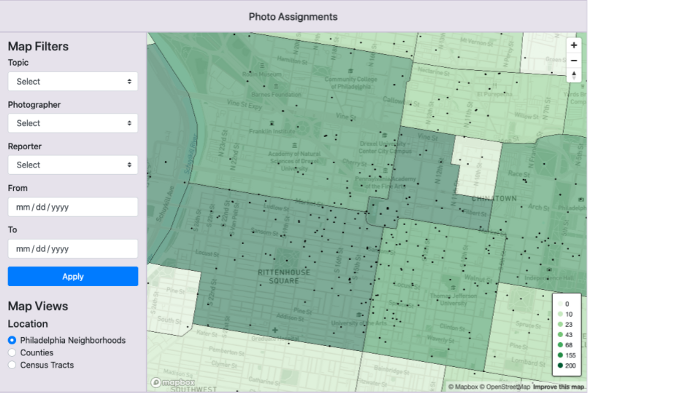
Task: Open the Topic dropdown
Action: point(73,81)
